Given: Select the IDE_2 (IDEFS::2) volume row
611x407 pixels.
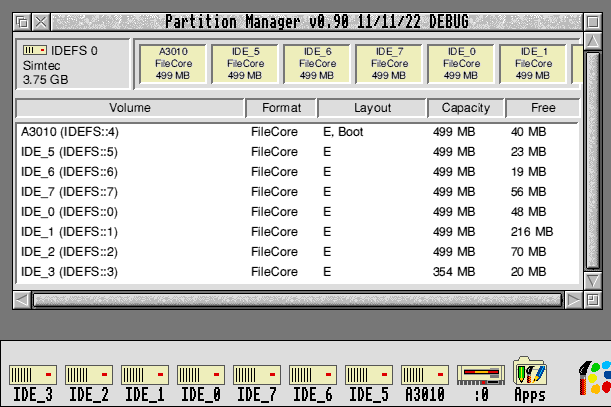Looking at the screenshot, I should (298, 252).
